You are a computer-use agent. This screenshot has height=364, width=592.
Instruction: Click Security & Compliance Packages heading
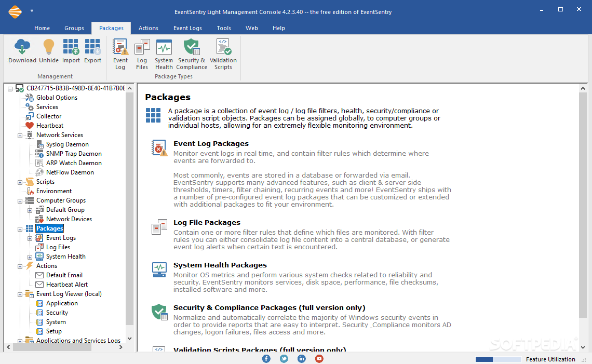[269, 308]
